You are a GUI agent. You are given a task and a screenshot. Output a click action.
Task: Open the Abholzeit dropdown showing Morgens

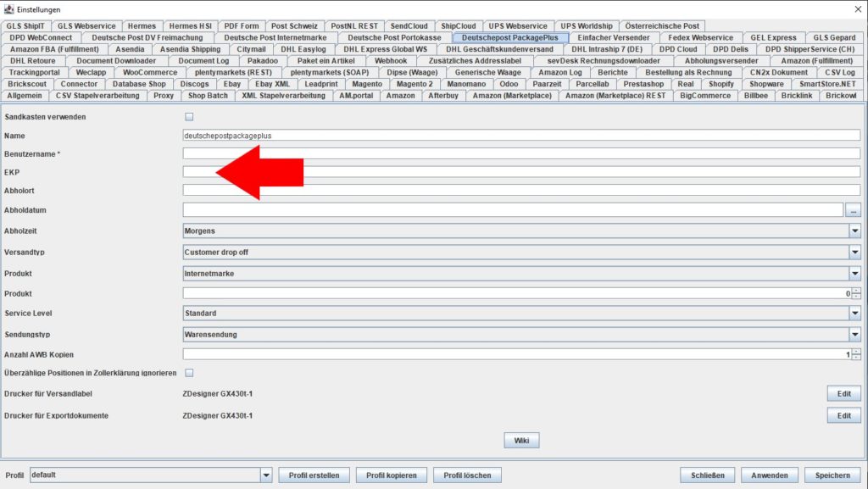(x=521, y=231)
